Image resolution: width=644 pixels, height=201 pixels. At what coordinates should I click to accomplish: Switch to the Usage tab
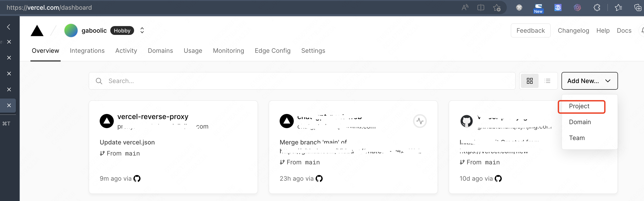pyautogui.click(x=193, y=51)
